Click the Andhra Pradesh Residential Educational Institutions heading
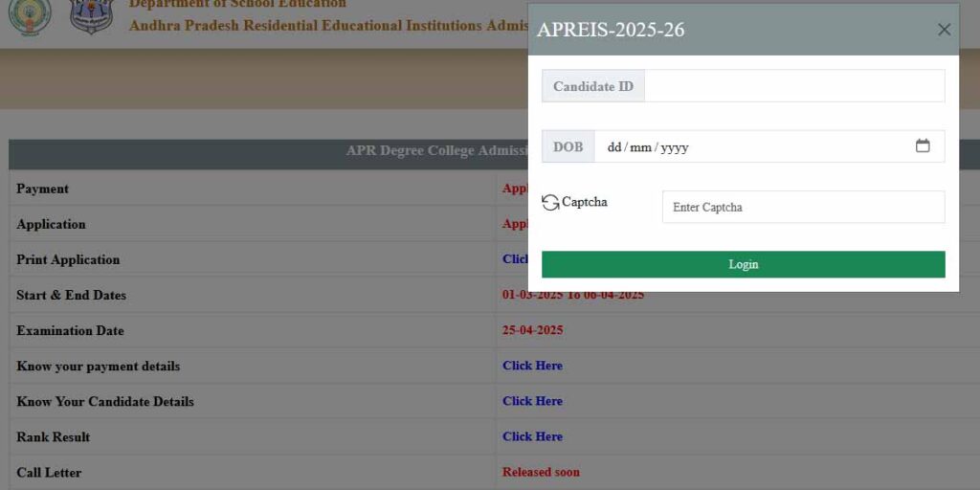Screen dimensions: 980x490 (x=329, y=26)
